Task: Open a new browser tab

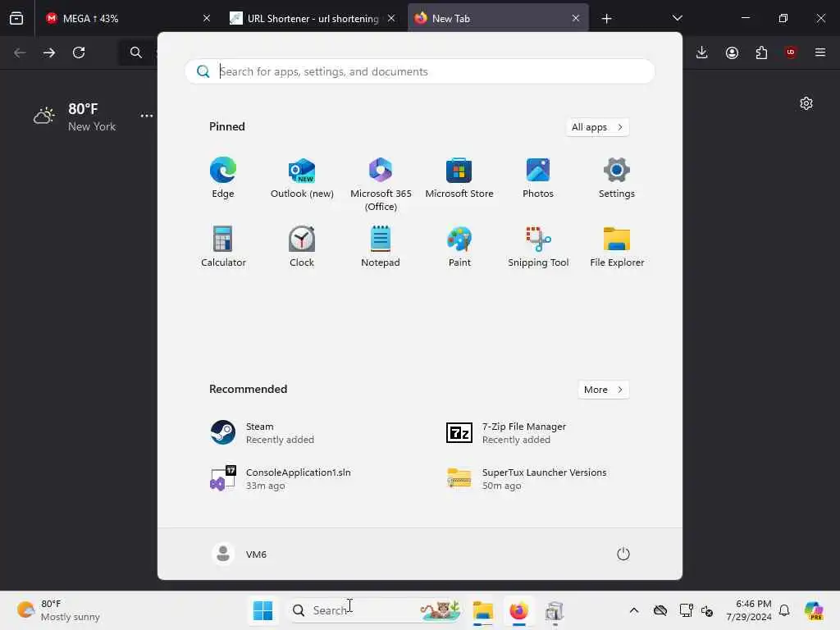Action: [x=606, y=19]
